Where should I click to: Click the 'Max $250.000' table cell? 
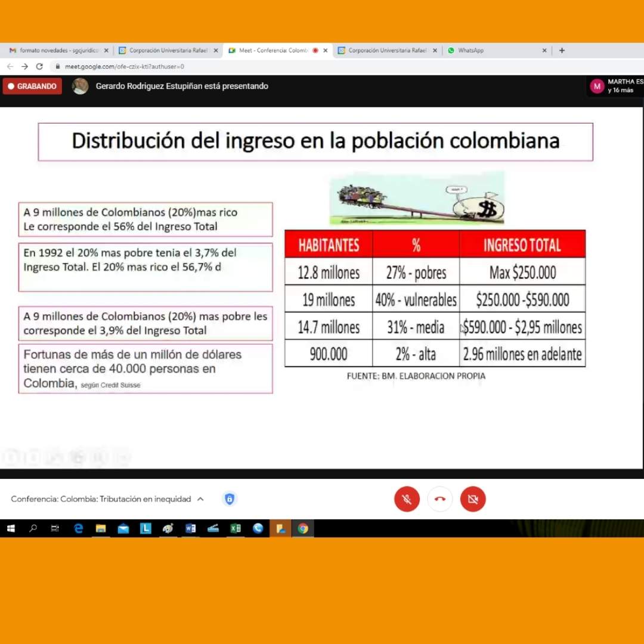point(522,273)
